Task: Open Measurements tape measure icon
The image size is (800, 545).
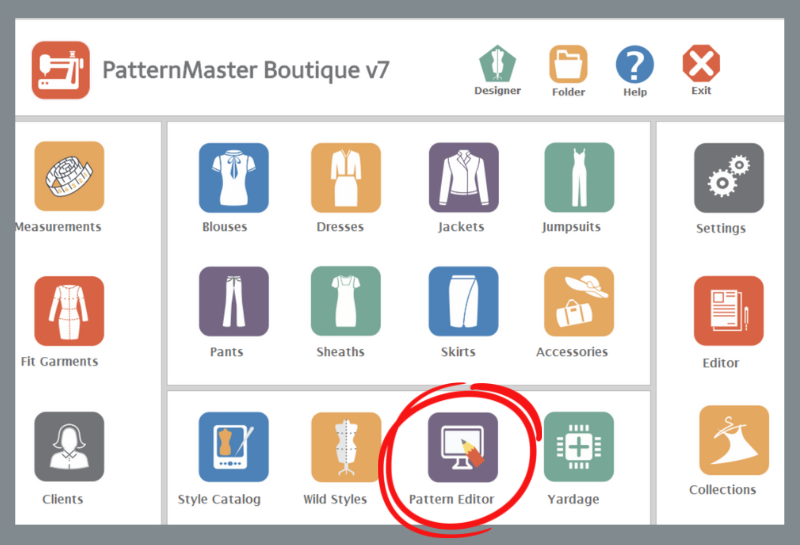Action: click(69, 176)
